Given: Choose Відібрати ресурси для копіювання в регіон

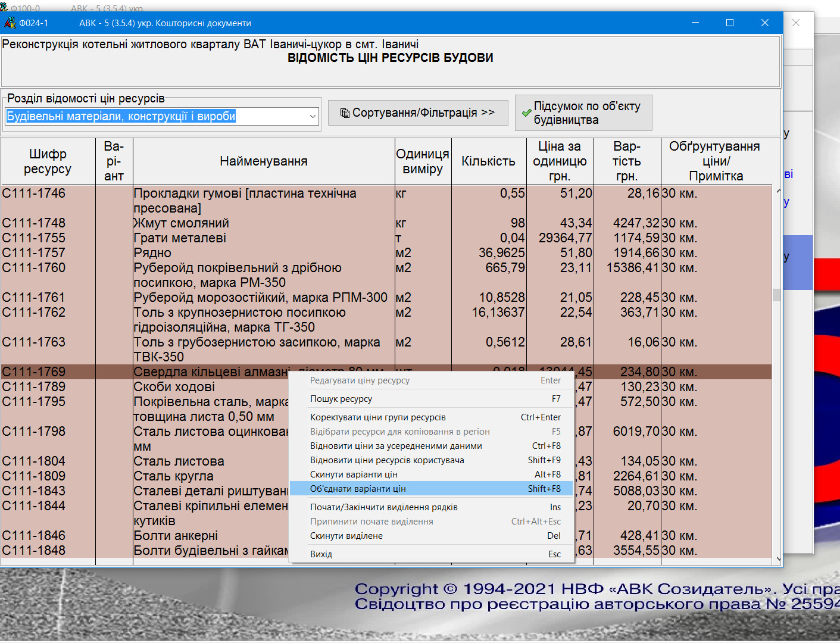Looking at the screenshot, I should (x=432, y=432).
